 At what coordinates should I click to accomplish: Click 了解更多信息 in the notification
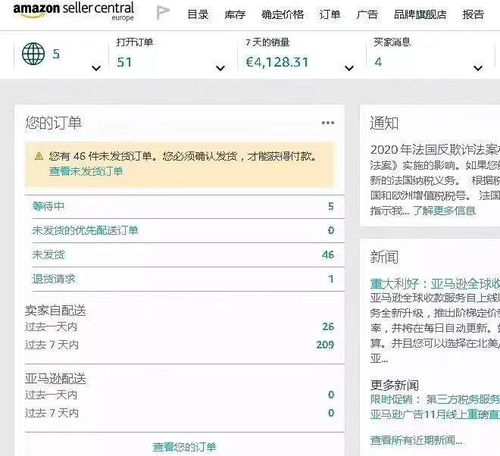coord(444,211)
